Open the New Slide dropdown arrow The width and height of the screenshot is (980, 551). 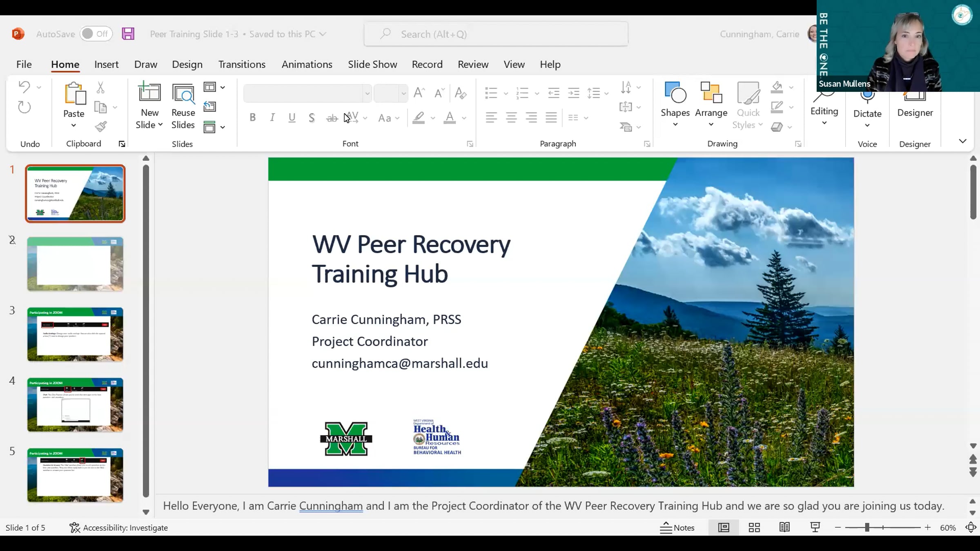click(160, 124)
